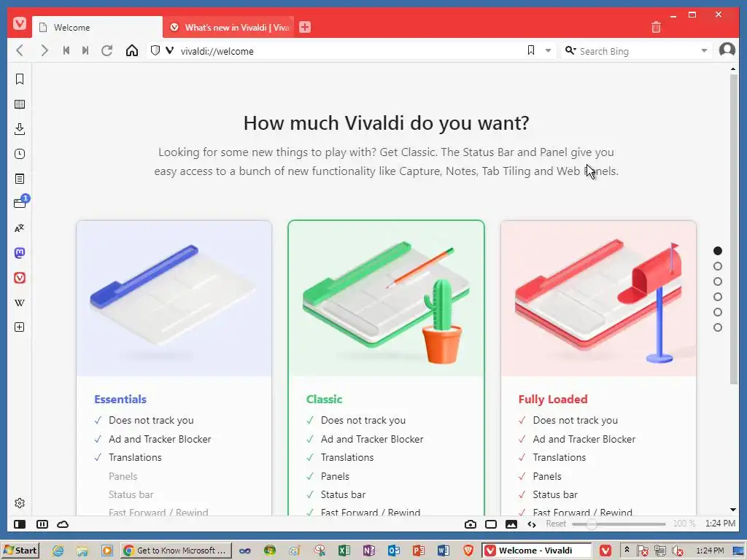Viewport: 747px width, 560px height.
Task: Select the third page indicator dot
Action: click(718, 281)
